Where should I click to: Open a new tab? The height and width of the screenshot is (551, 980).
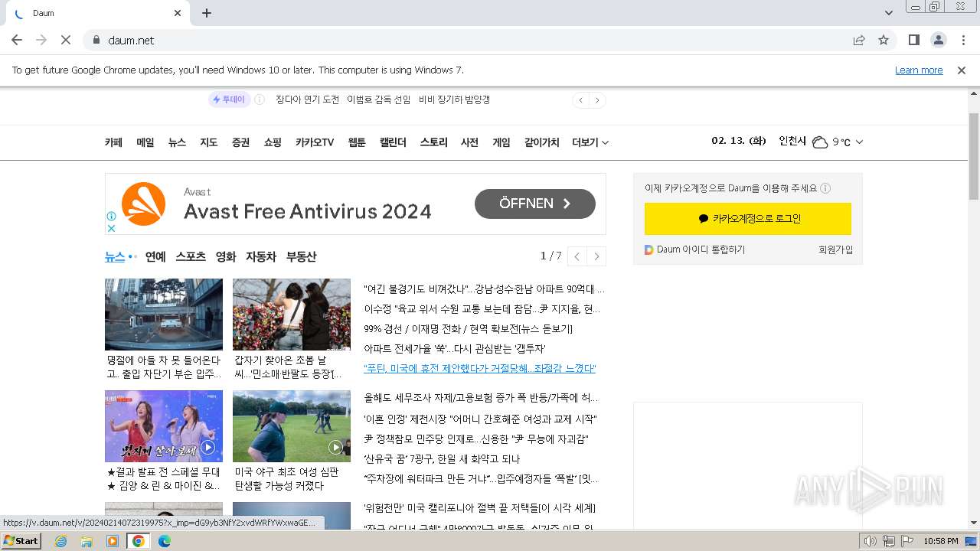[207, 13]
